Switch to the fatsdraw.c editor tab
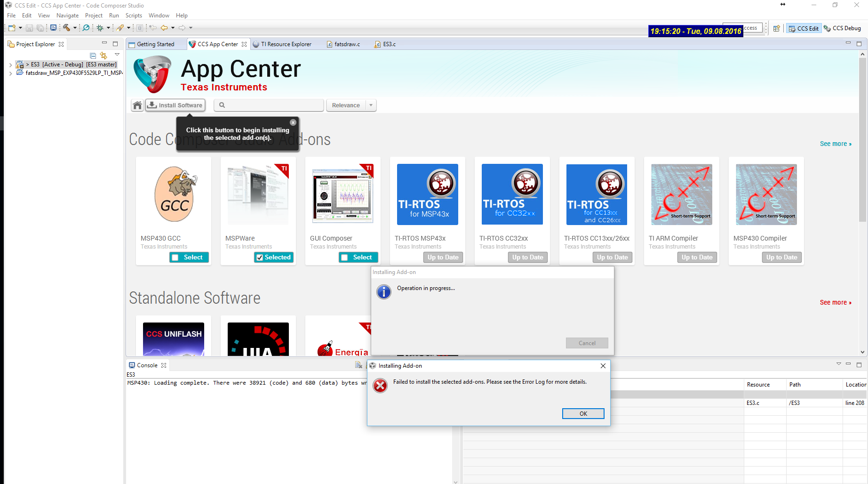This screenshot has height=484, width=868. coord(343,44)
